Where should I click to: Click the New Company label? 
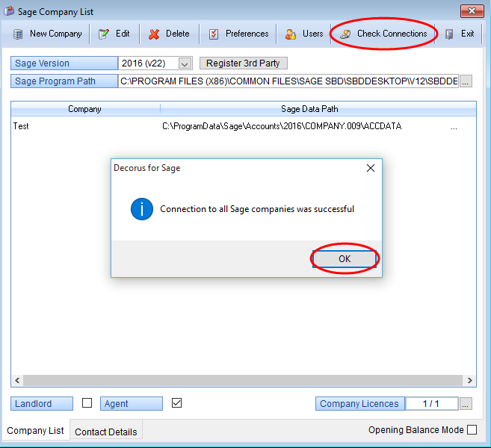click(56, 34)
